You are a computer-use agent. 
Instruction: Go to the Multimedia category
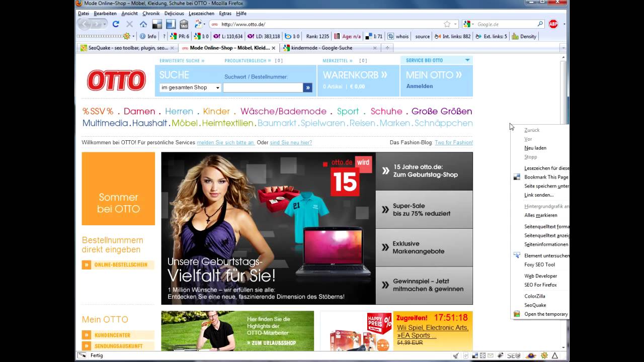coord(106,123)
